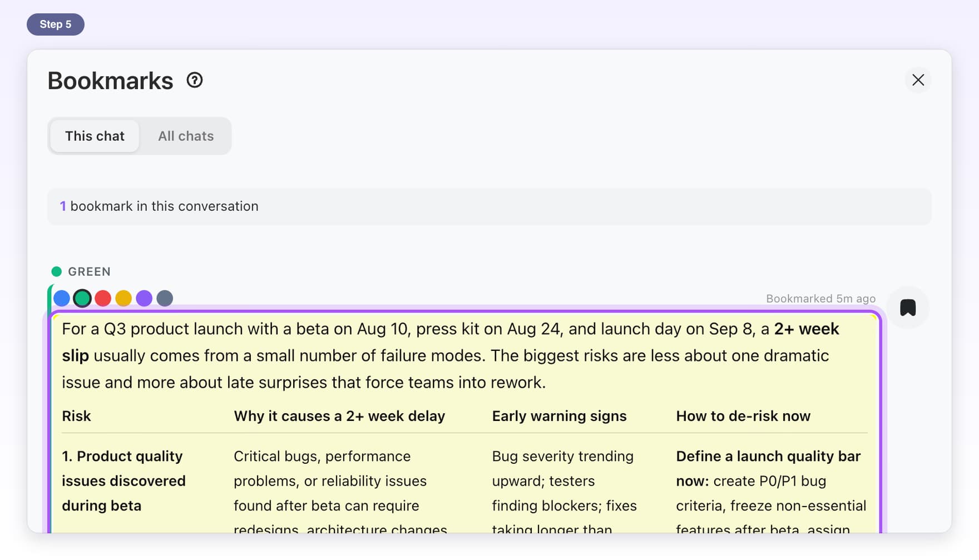Pick the gray bookmark color
Screen dimensions: 979x560
pos(165,298)
